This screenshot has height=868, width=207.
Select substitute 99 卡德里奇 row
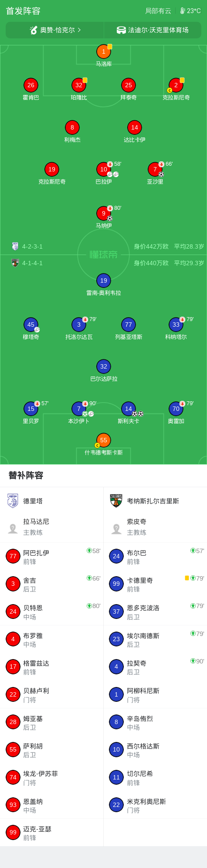155,584
